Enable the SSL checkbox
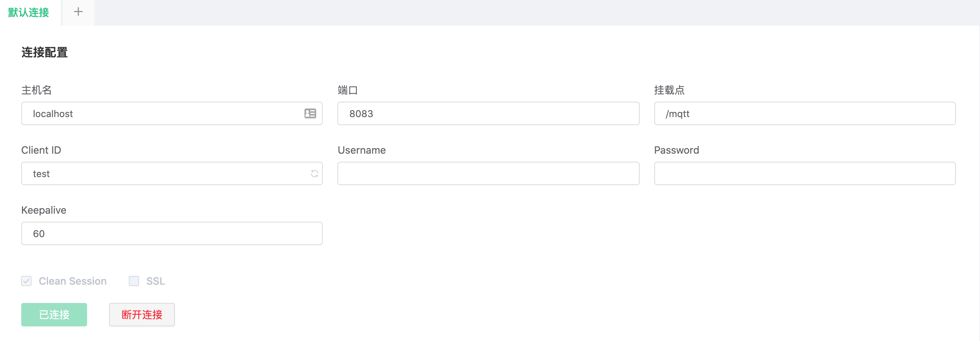 (134, 281)
